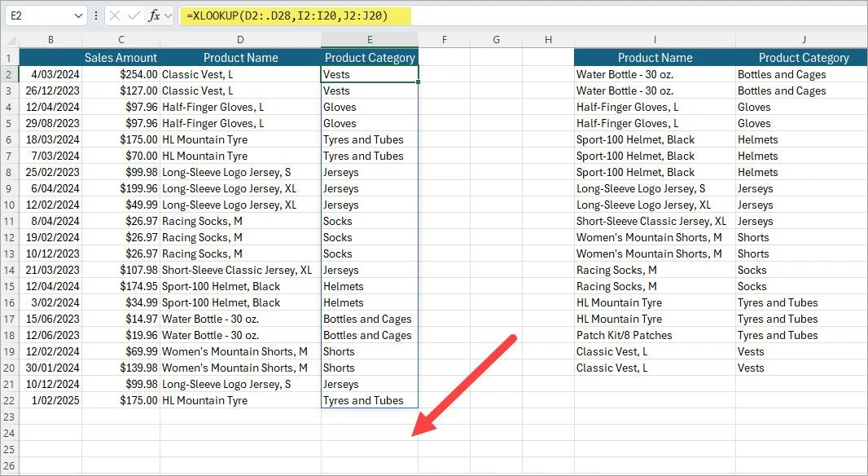Select column G header
The image size is (868, 476).
[x=496, y=39]
